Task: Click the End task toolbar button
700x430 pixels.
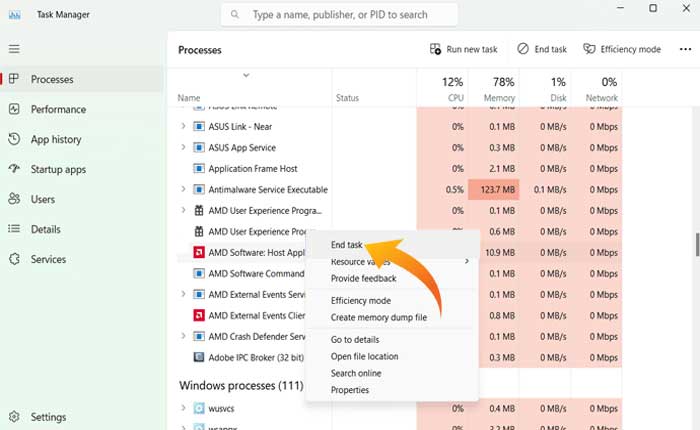Action: 542,49
